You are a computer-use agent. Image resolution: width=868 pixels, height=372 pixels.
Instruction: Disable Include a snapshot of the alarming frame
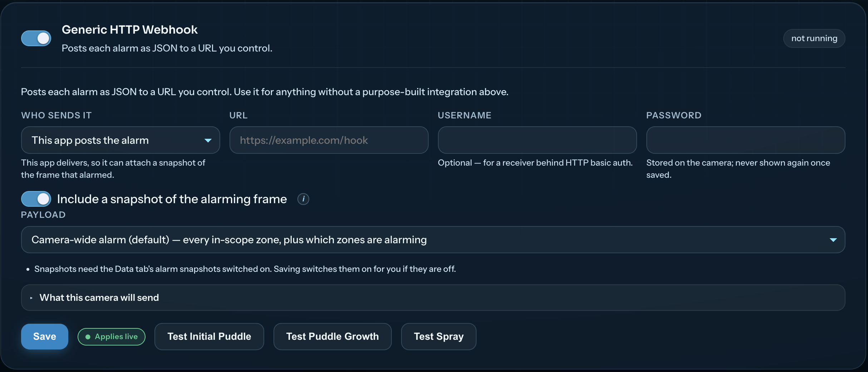(36, 199)
